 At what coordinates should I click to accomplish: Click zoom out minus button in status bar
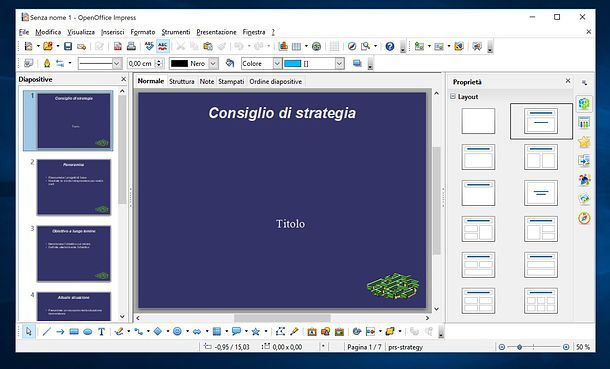[502, 347]
